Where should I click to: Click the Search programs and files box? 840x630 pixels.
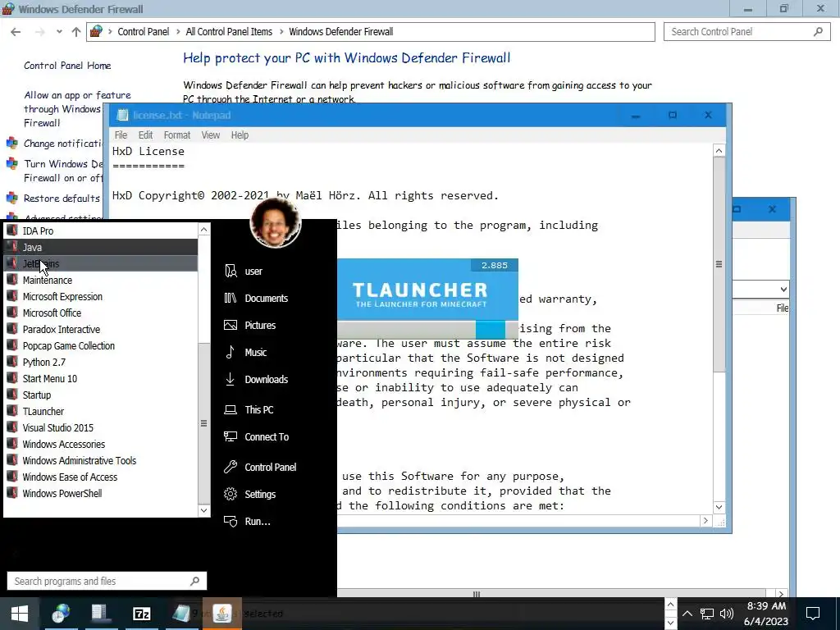point(107,582)
